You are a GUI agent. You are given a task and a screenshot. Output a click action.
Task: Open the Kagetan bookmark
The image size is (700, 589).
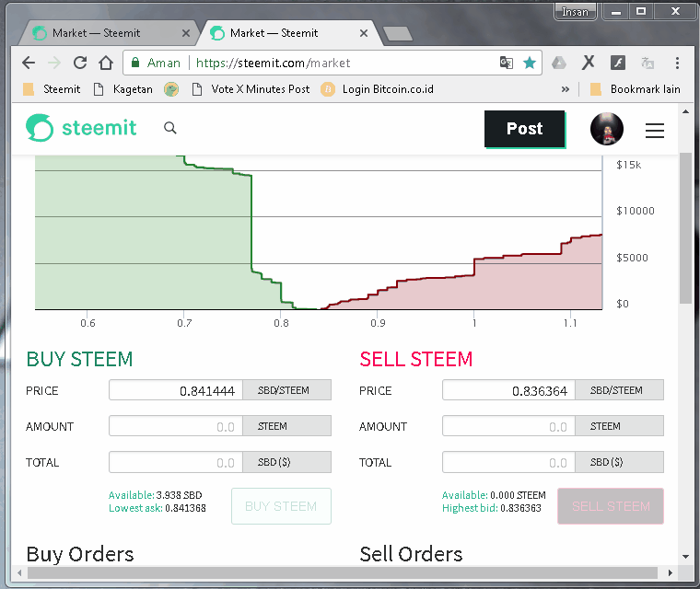[122, 89]
